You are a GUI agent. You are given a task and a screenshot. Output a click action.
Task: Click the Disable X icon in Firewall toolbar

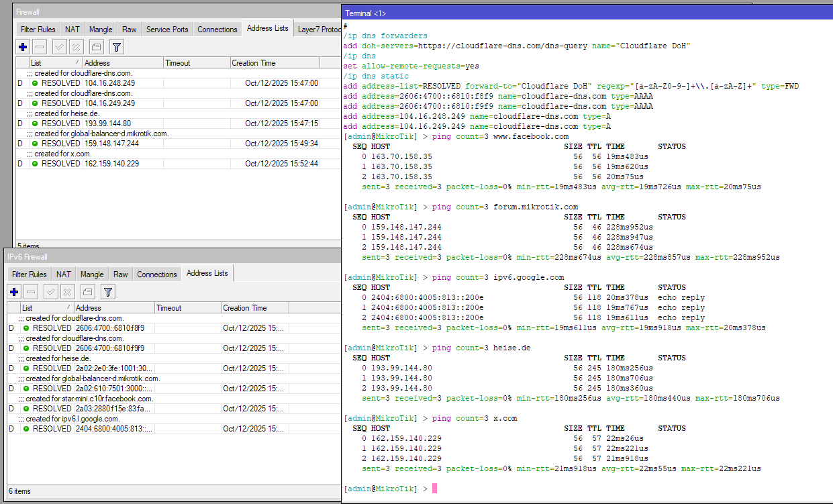point(76,47)
